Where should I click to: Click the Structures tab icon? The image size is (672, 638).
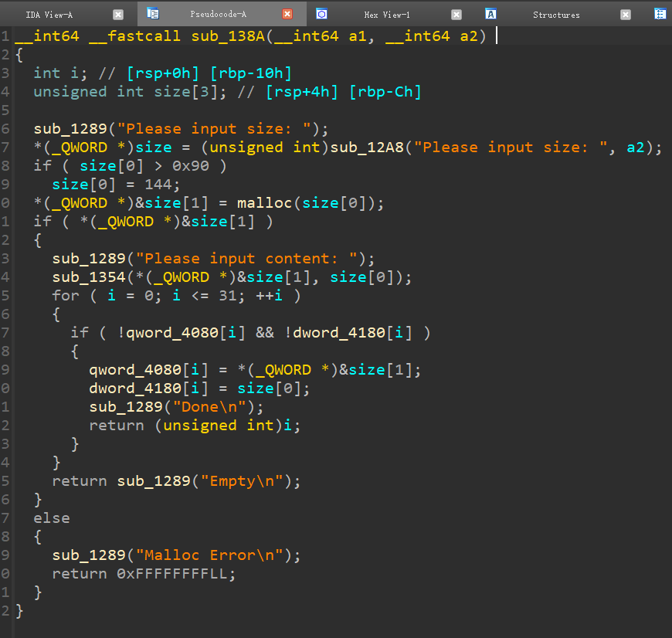click(x=490, y=14)
